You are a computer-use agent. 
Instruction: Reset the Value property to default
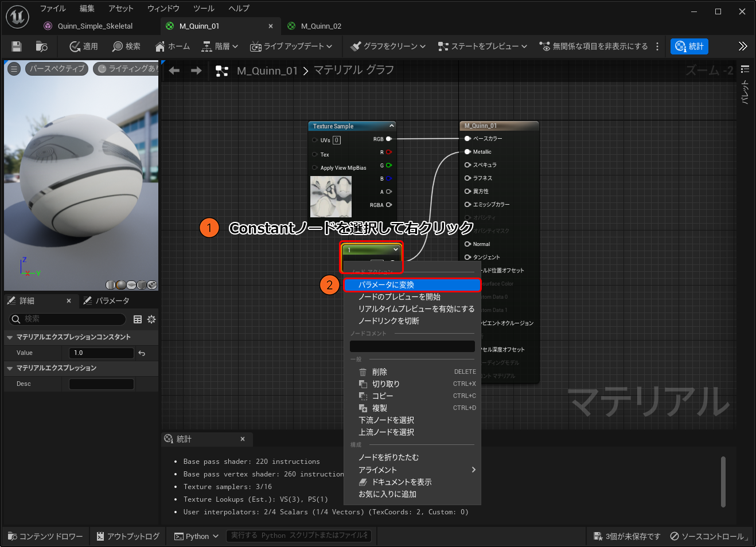[142, 353]
